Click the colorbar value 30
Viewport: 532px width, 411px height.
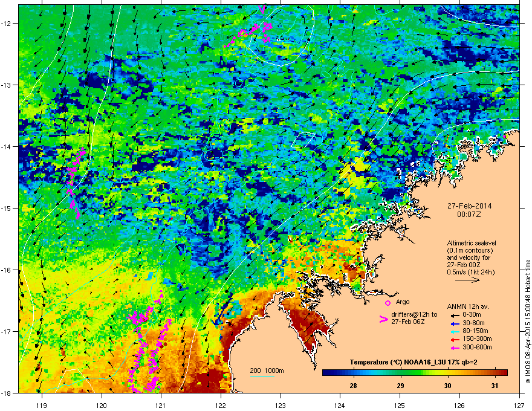pyautogui.click(x=448, y=386)
